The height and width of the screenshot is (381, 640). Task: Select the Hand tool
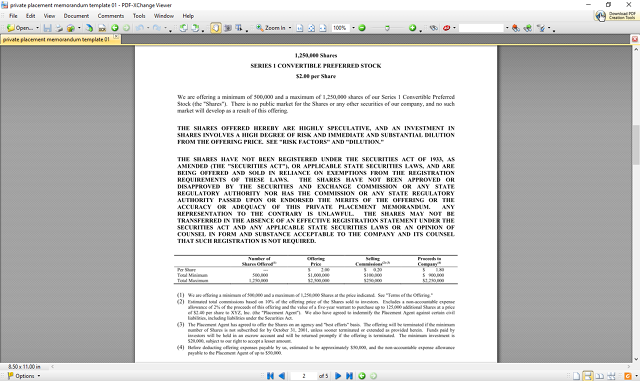(216, 28)
